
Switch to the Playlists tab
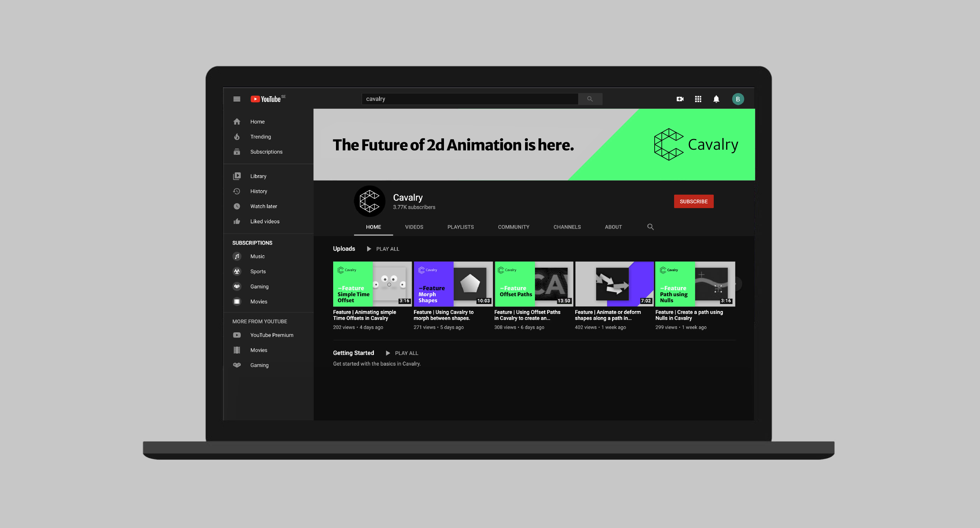pos(460,227)
